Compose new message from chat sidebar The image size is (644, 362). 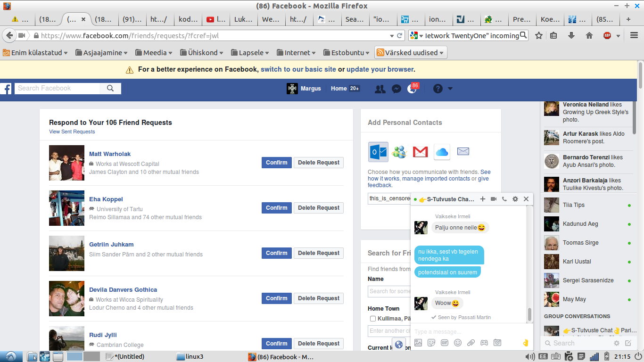click(x=628, y=343)
